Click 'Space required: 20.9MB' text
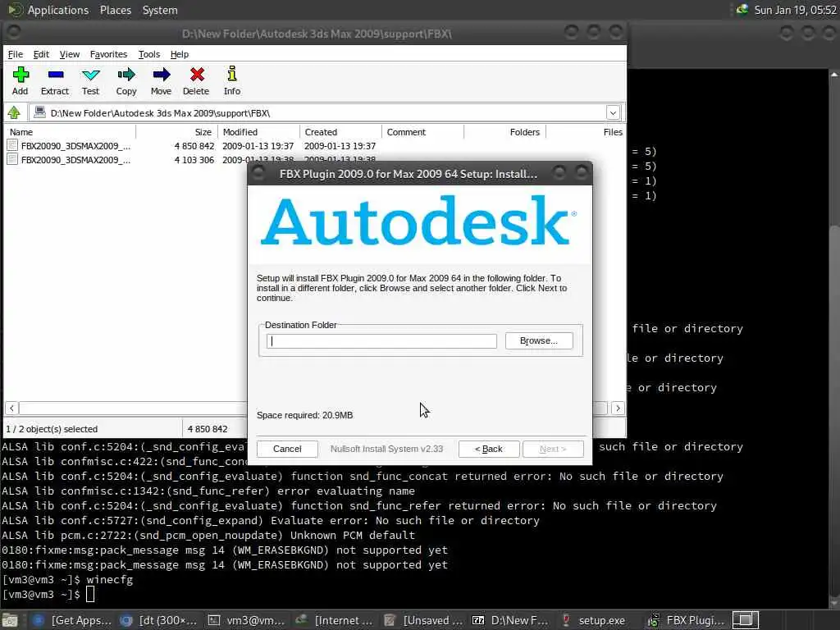Image resolution: width=840 pixels, height=630 pixels. (304, 415)
